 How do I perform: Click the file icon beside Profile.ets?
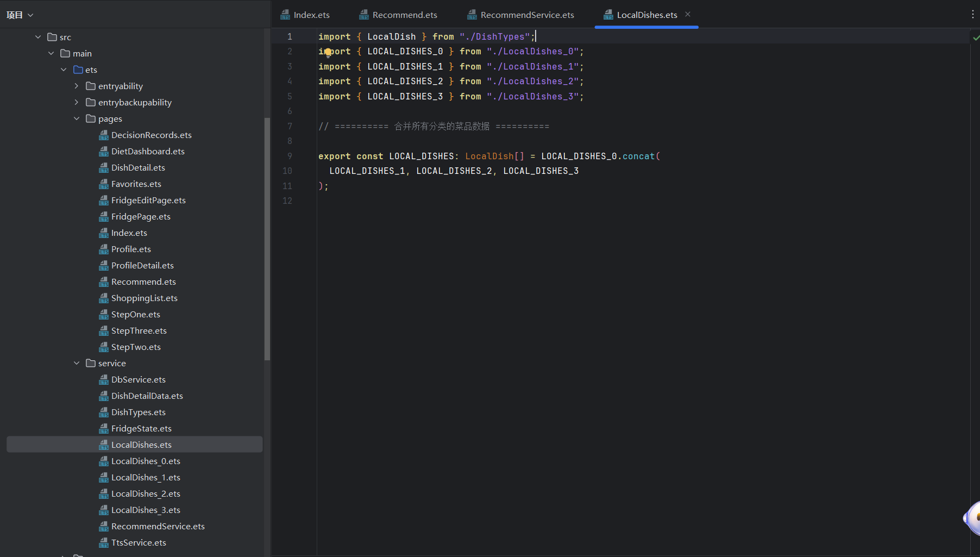pyautogui.click(x=104, y=249)
